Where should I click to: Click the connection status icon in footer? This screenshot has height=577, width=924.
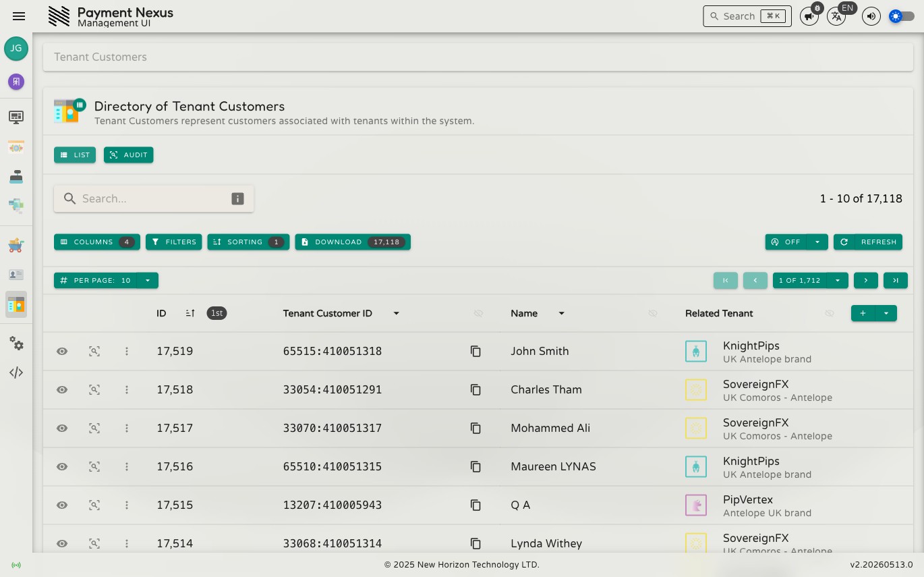tap(16, 565)
